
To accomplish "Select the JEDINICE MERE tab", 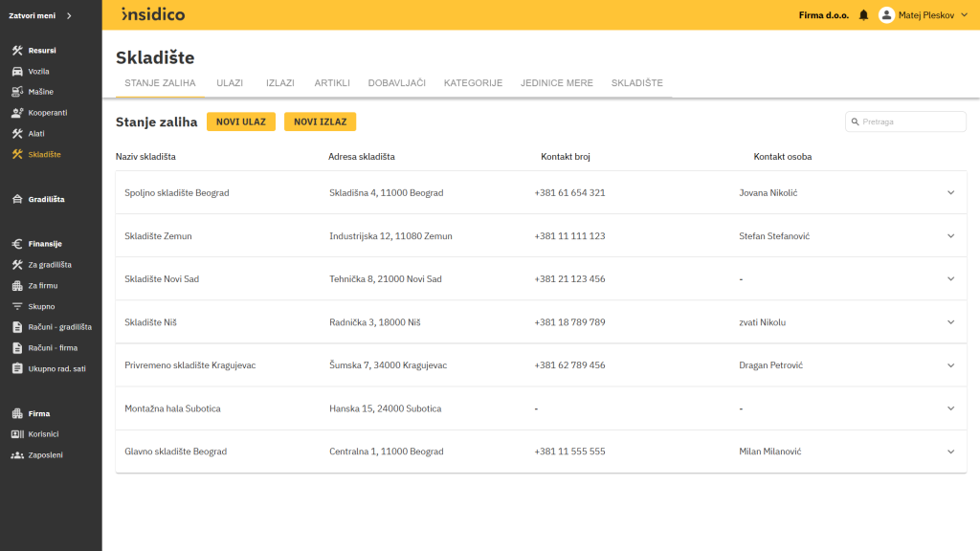I will [557, 83].
